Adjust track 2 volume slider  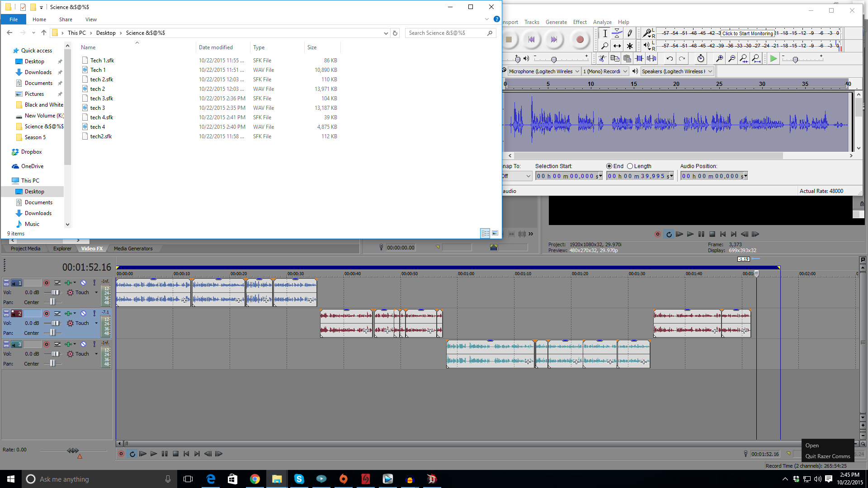55,323
